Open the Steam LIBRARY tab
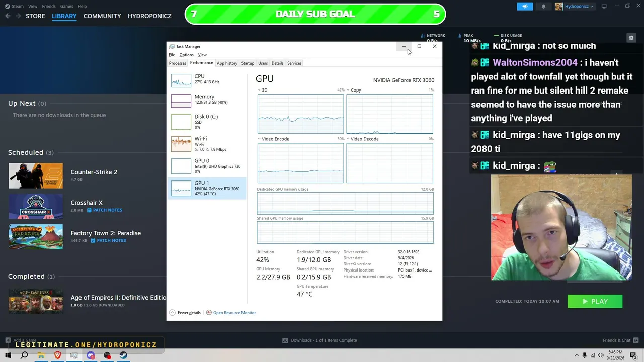This screenshot has width=644, height=362. tap(64, 16)
